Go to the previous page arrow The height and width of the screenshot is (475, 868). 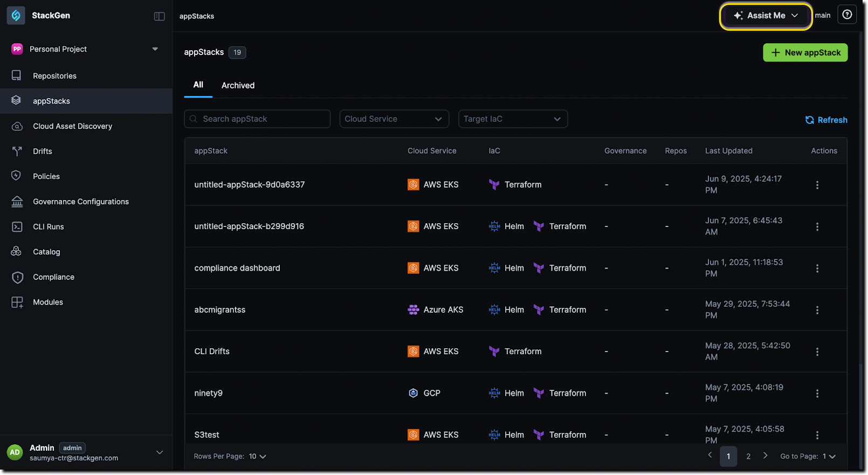point(709,456)
